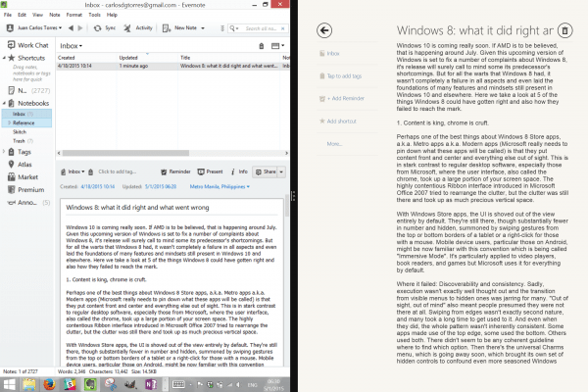Click the Sync icon in the toolbar
Screen dimensions: 588x392
(x=97, y=28)
